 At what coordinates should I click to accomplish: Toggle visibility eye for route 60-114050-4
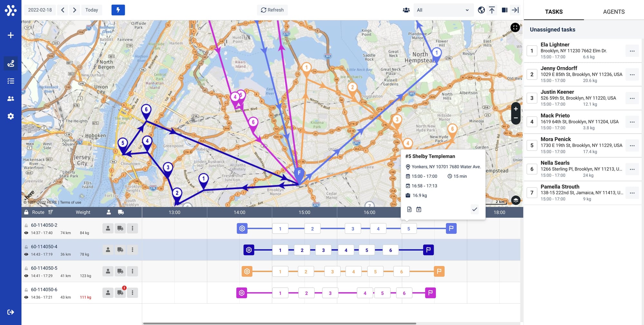pyautogui.click(x=26, y=254)
